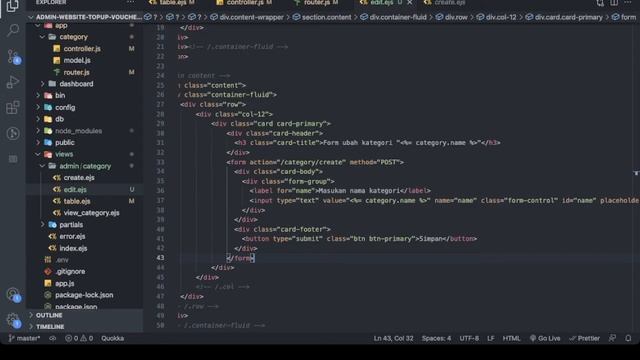Image resolution: width=640 pixels, height=360 pixels.
Task: Click the UTF-8 encoding indicator
Action: click(469, 338)
